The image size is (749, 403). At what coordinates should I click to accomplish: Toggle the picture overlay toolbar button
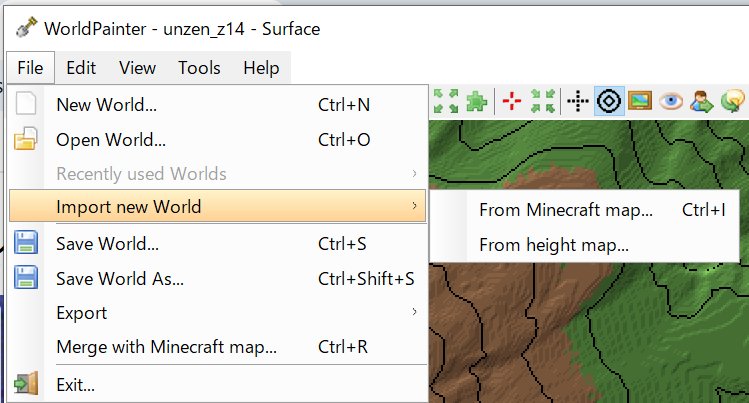click(640, 101)
